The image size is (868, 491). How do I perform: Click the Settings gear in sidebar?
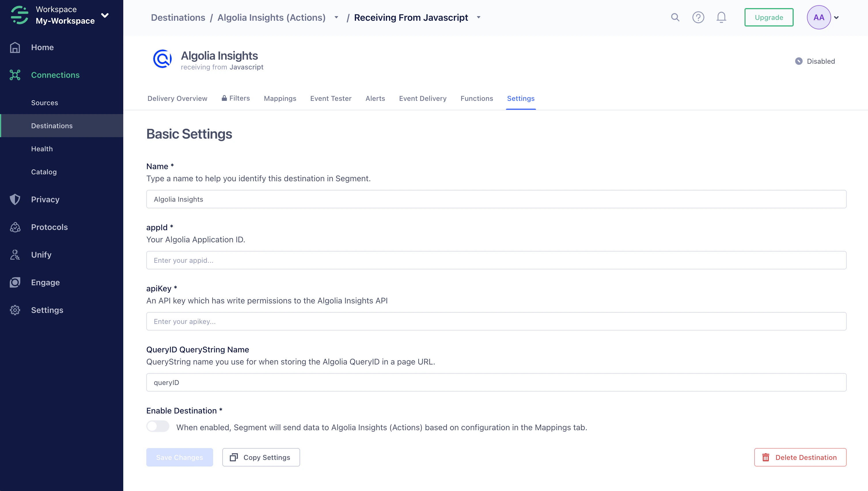(15, 310)
